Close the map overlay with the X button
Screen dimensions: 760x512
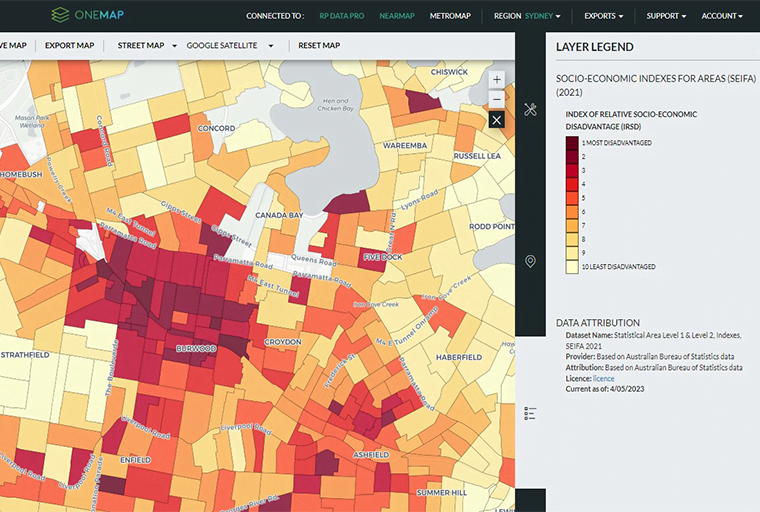pos(497,120)
